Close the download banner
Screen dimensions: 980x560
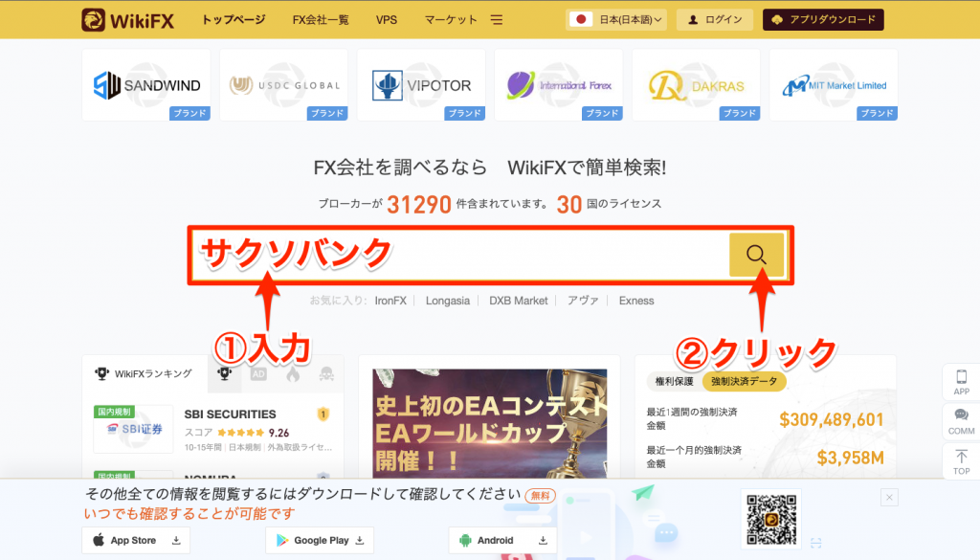[889, 498]
